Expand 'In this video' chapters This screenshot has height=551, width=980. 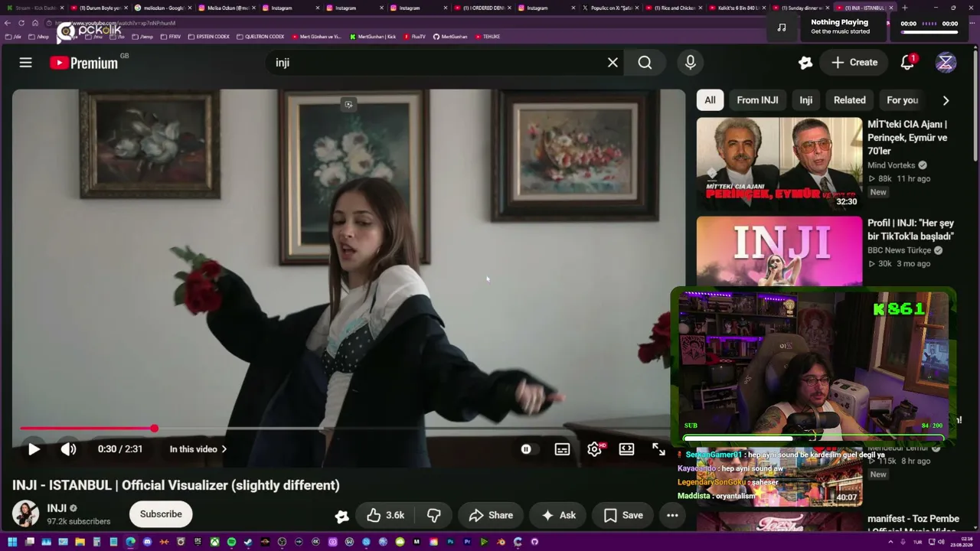click(x=198, y=449)
